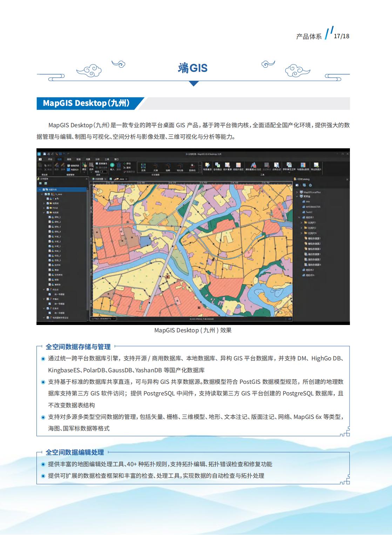Viewport: 392px width, 535px height.
Task: Click the middle icon in GDBCatalog toolbar
Action: (304, 185)
